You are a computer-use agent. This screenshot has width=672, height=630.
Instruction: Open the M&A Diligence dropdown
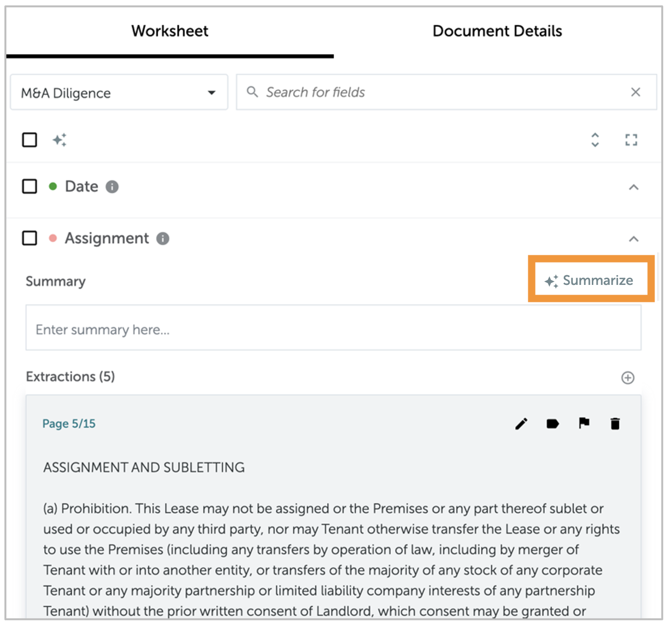pos(119,92)
